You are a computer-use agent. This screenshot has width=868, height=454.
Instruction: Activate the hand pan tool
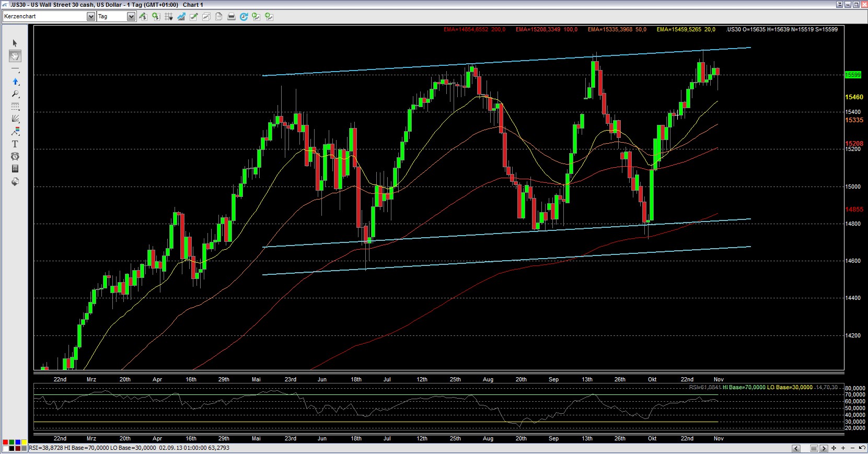pyautogui.click(x=15, y=56)
